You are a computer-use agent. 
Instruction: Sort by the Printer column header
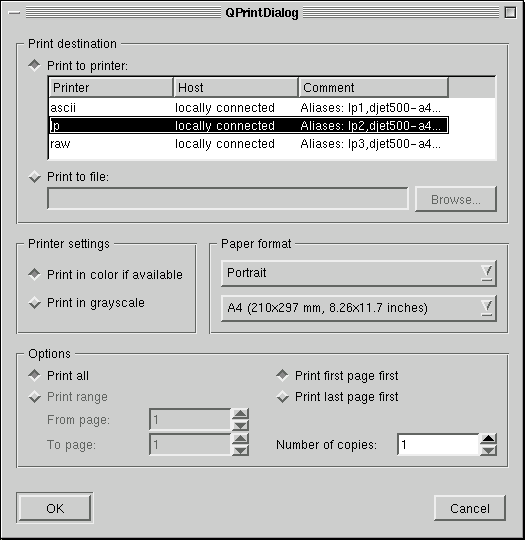pyautogui.click(x=111, y=87)
